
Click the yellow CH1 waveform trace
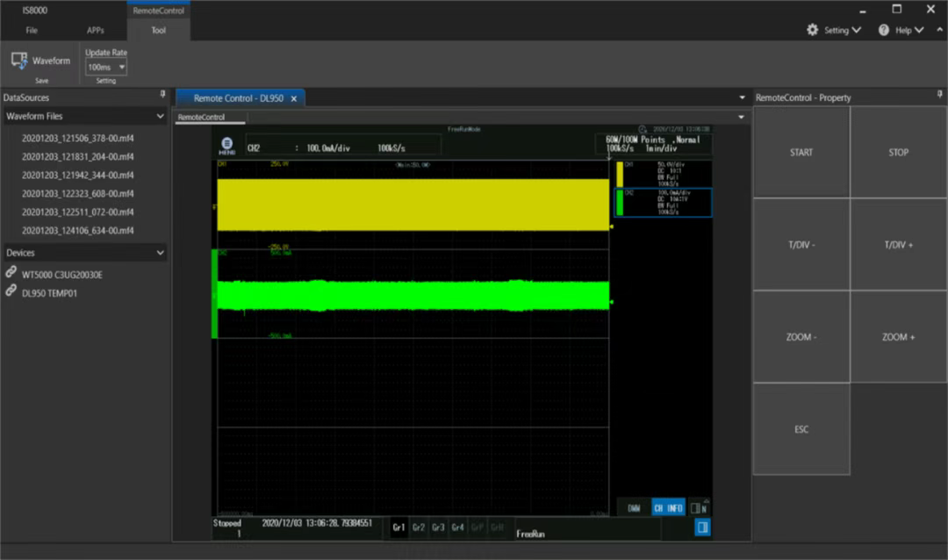pos(413,205)
